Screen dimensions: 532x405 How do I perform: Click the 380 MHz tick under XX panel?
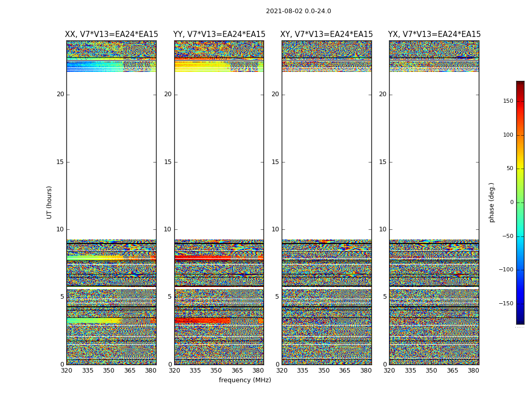click(150, 371)
